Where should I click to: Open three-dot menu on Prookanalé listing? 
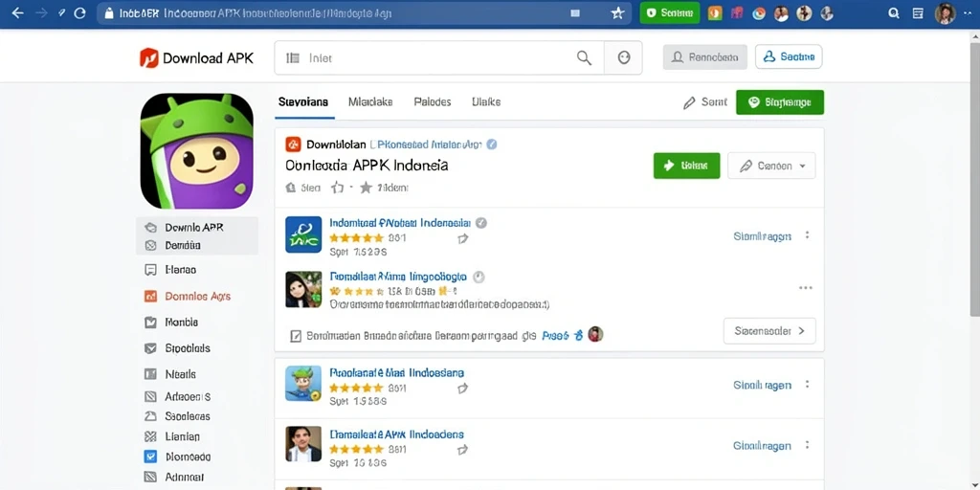click(807, 385)
